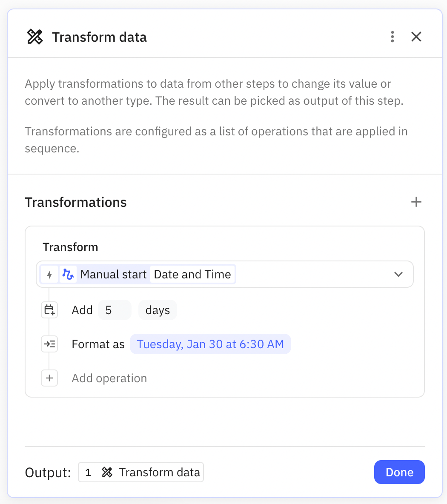Screen dimensions: 447x504
Task: Click the calendar icon for the Add days operation
Action: point(49,310)
